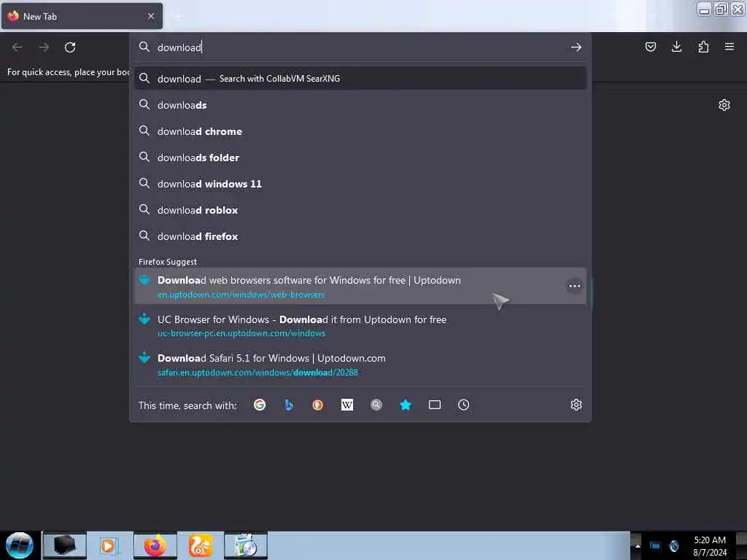Select 'download — Search with CollabVM SearXNG'
Screen dimensions: 747x560
tap(360, 79)
